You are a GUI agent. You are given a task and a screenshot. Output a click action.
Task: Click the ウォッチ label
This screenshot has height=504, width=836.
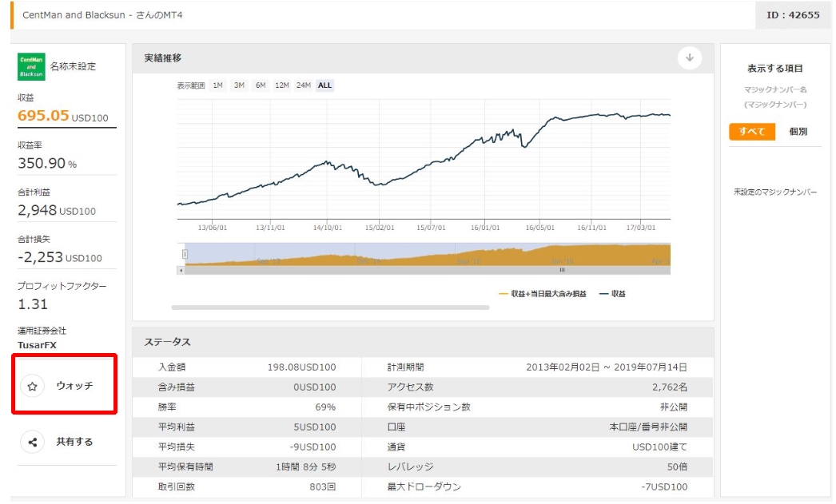point(74,386)
